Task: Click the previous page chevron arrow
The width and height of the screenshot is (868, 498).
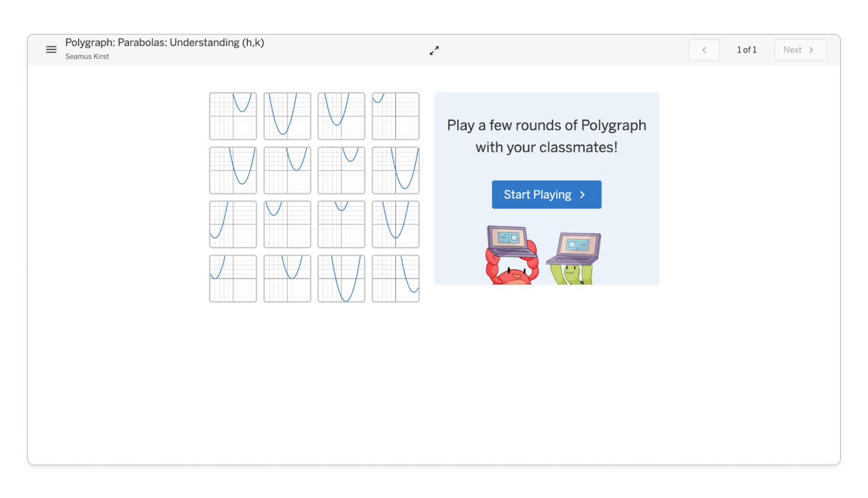Action: coord(704,49)
